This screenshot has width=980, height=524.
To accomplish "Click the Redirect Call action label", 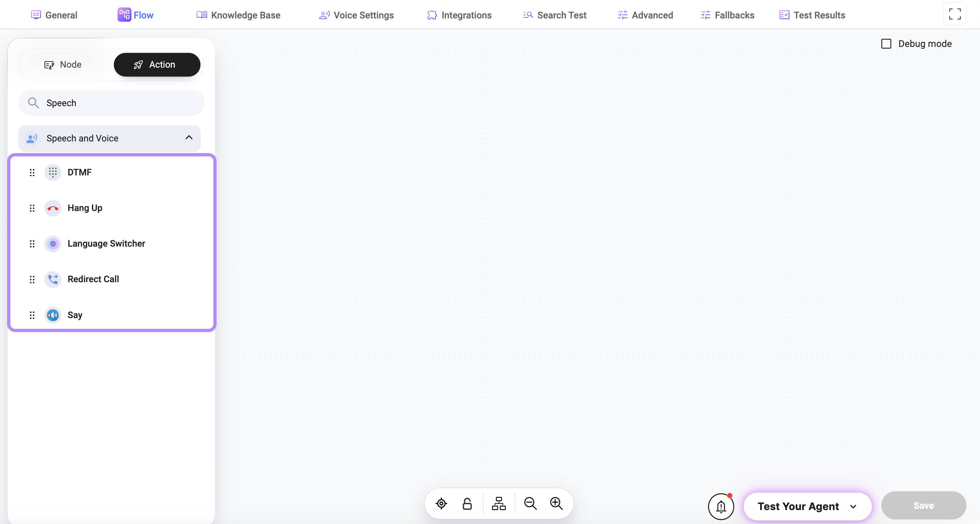I will pyautogui.click(x=93, y=279).
